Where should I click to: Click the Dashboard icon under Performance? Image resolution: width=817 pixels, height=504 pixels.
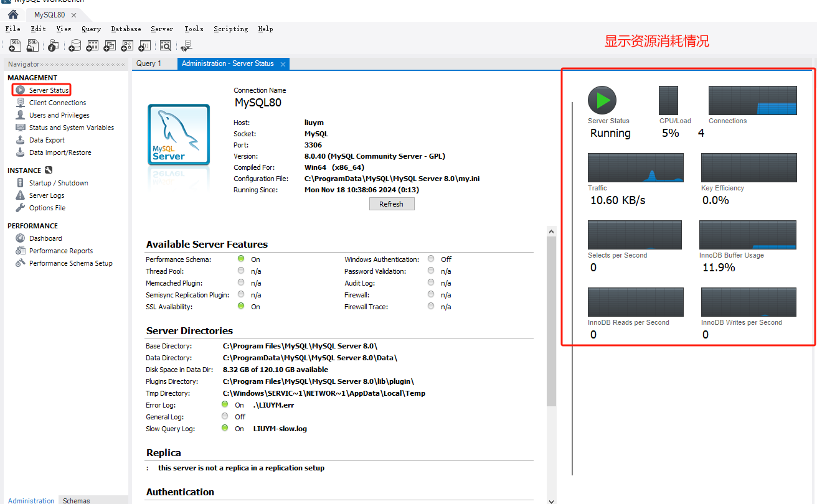click(x=21, y=238)
